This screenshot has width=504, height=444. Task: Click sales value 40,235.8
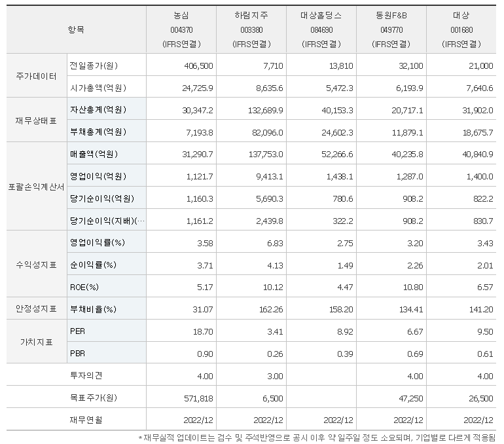(407, 155)
